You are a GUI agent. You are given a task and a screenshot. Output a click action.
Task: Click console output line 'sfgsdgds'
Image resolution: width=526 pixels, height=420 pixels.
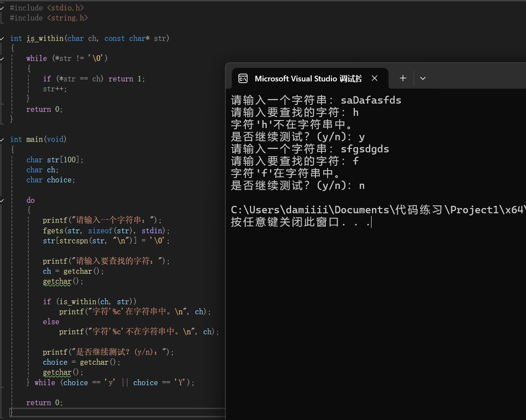coord(365,149)
